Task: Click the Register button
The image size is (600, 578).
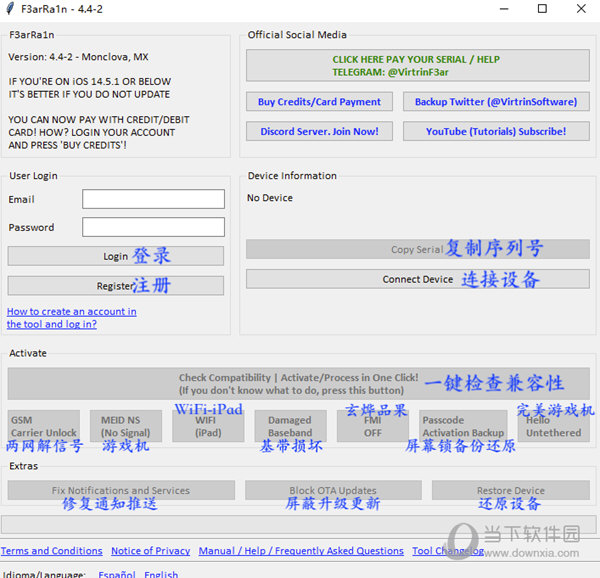Action: coord(116,286)
